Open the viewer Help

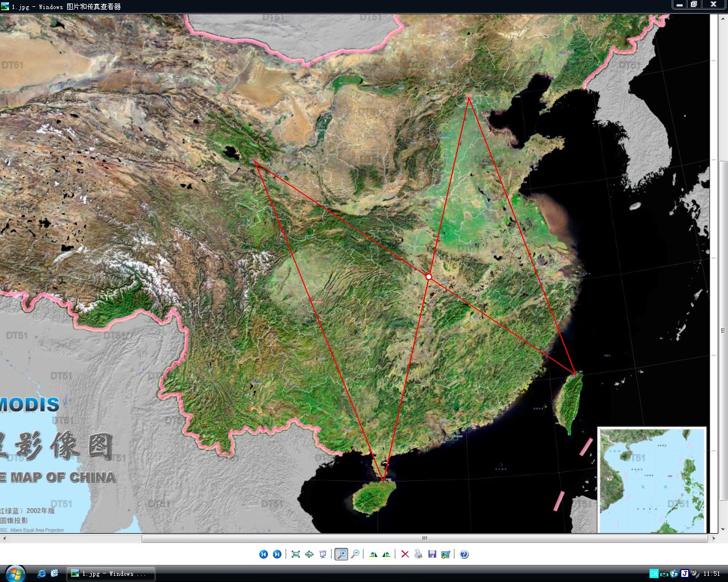point(464,554)
